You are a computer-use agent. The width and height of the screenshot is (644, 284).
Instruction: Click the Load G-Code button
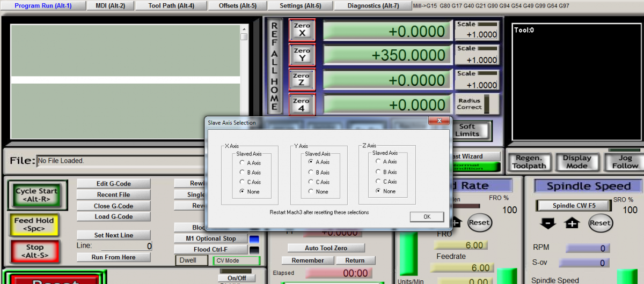click(x=113, y=217)
